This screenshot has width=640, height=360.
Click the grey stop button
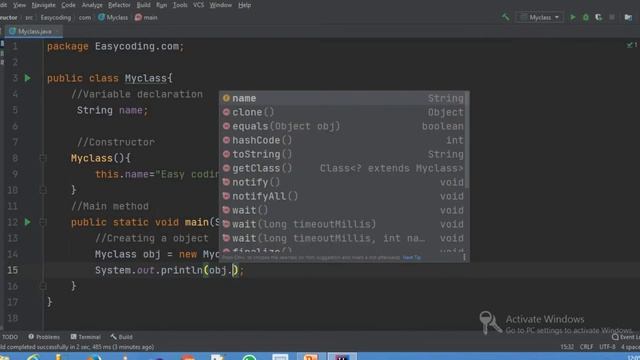pos(612,17)
